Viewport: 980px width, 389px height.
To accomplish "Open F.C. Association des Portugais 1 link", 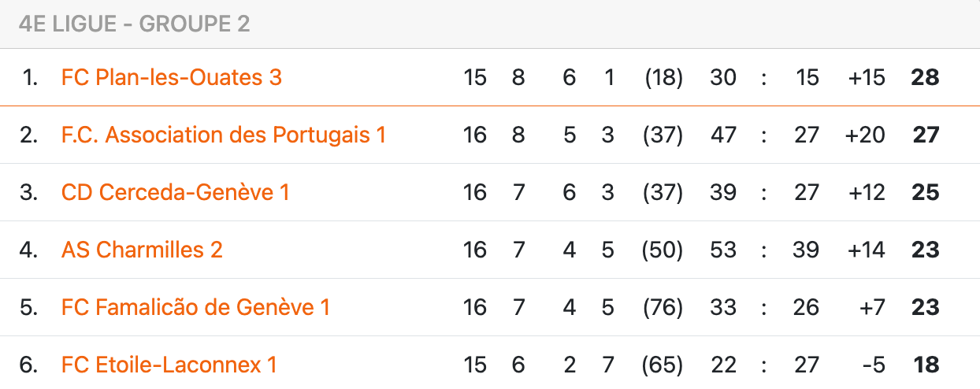I will tap(223, 135).
